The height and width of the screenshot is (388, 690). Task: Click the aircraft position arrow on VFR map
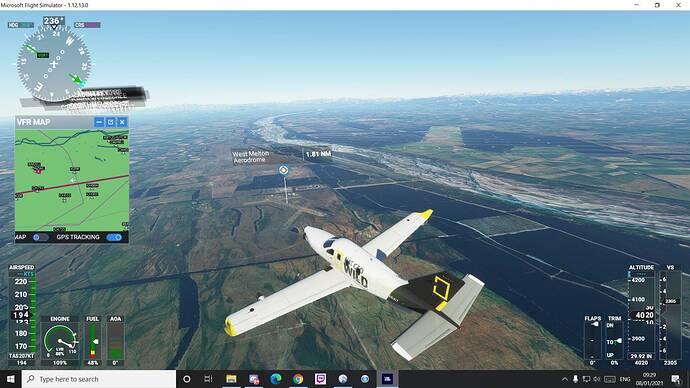click(73, 180)
